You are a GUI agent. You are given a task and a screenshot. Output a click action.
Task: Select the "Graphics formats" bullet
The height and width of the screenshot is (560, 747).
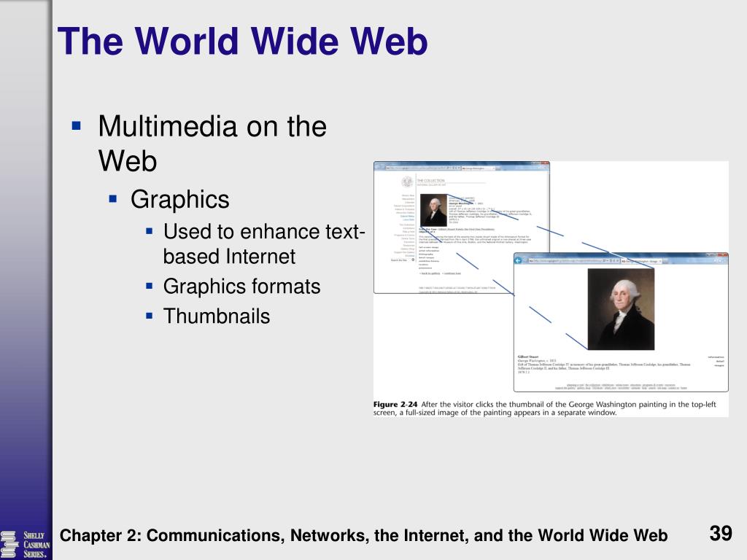pyautogui.click(x=241, y=287)
